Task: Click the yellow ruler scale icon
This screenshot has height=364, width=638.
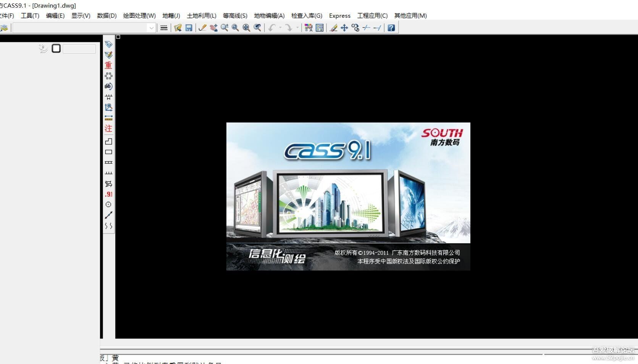Action: pos(108,118)
